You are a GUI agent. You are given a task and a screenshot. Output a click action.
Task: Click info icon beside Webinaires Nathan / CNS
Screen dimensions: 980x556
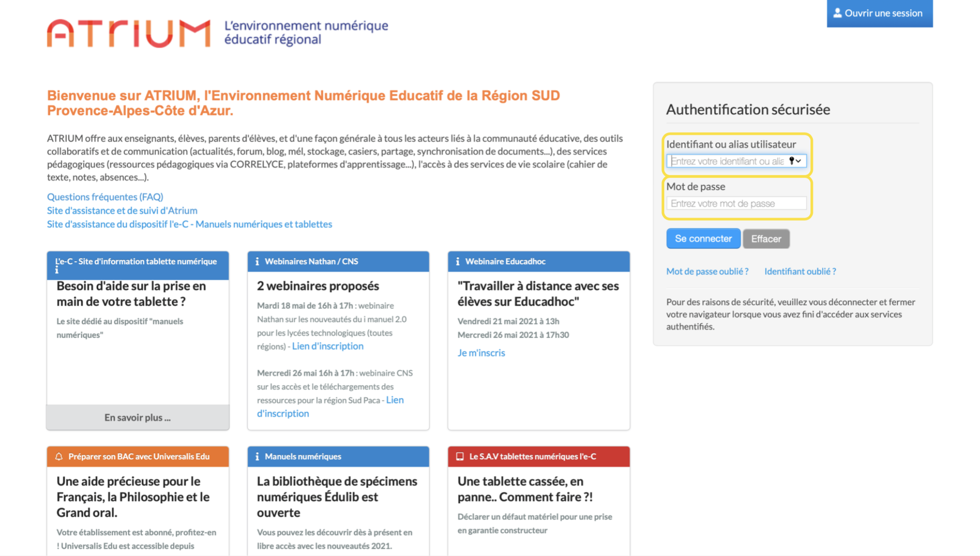click(257, 261)
